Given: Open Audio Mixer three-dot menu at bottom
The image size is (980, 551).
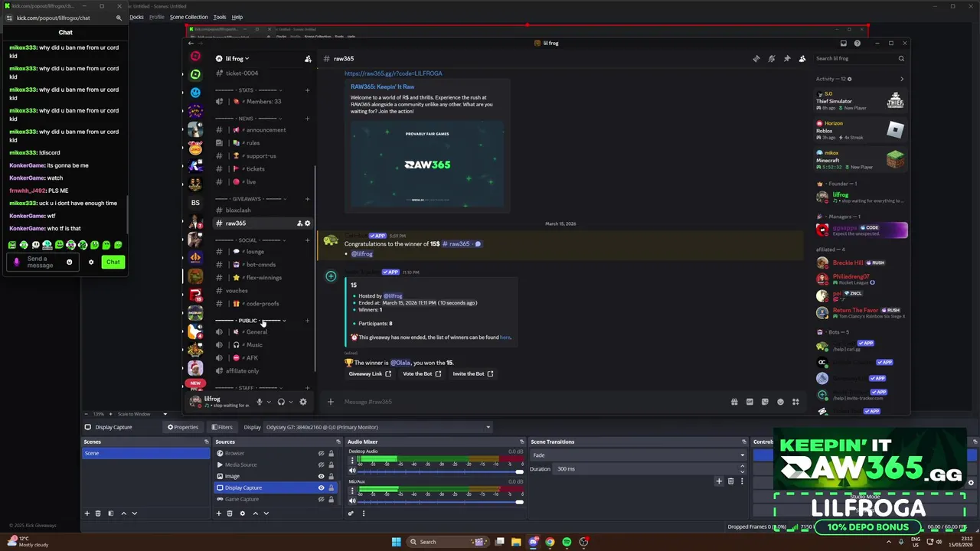Looking at the screenshot, I should click(364, 514).
